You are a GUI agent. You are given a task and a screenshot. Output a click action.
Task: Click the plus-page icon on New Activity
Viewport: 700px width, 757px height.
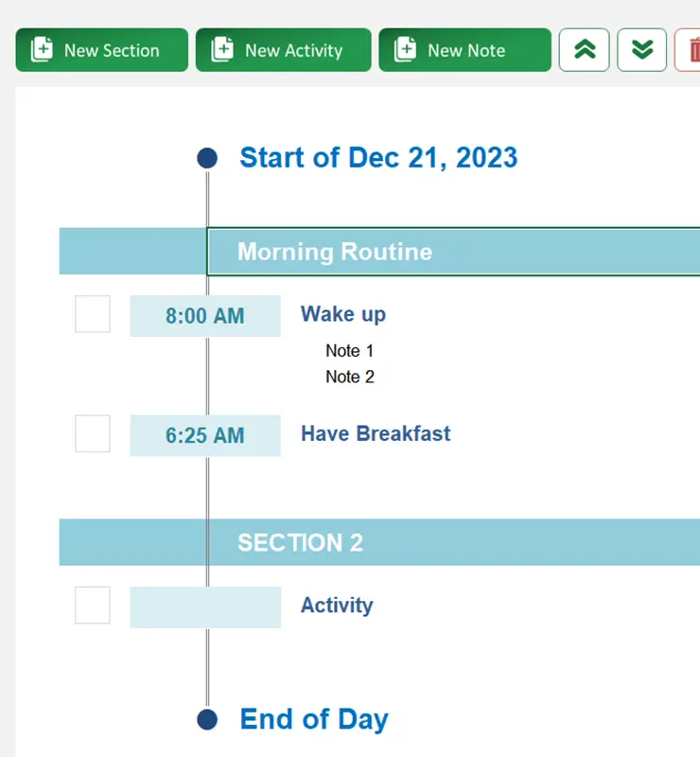(222, 50)
